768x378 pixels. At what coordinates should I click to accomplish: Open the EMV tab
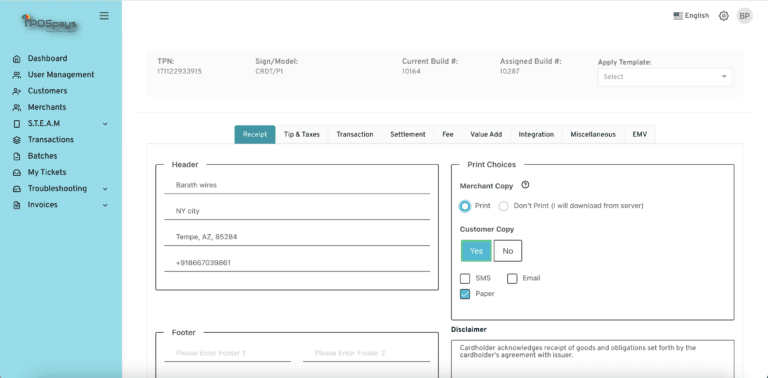click(x=640, y=134)
